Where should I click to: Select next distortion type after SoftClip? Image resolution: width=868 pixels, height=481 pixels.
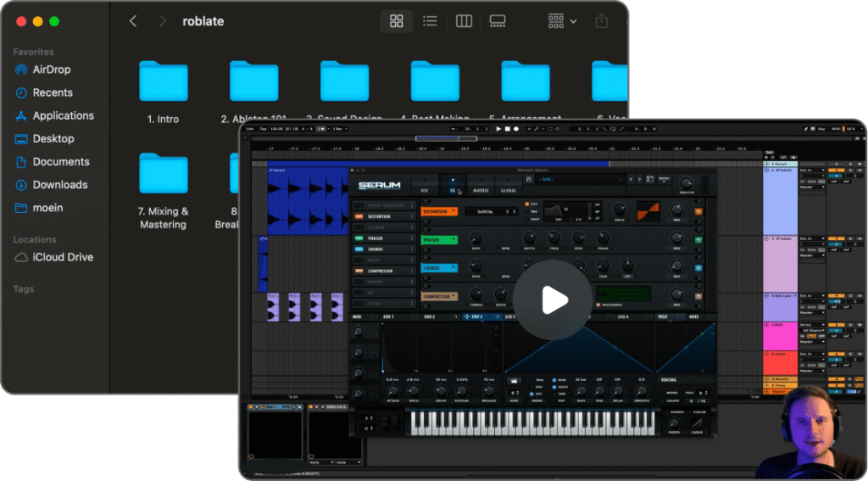[515, 212]
